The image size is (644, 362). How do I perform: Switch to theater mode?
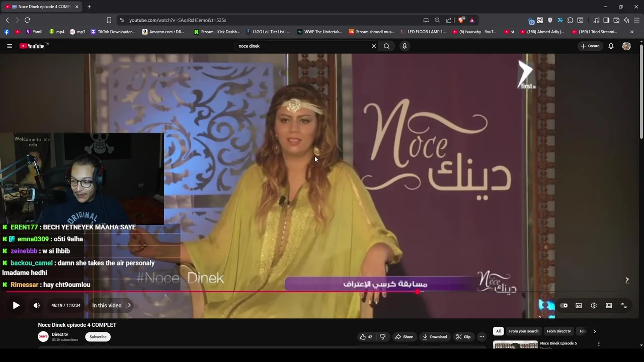(609, 305)
